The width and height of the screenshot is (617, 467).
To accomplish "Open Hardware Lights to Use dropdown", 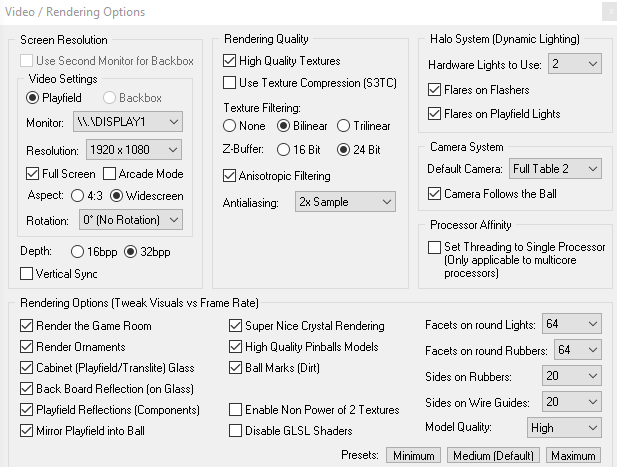I will (575, 64).
